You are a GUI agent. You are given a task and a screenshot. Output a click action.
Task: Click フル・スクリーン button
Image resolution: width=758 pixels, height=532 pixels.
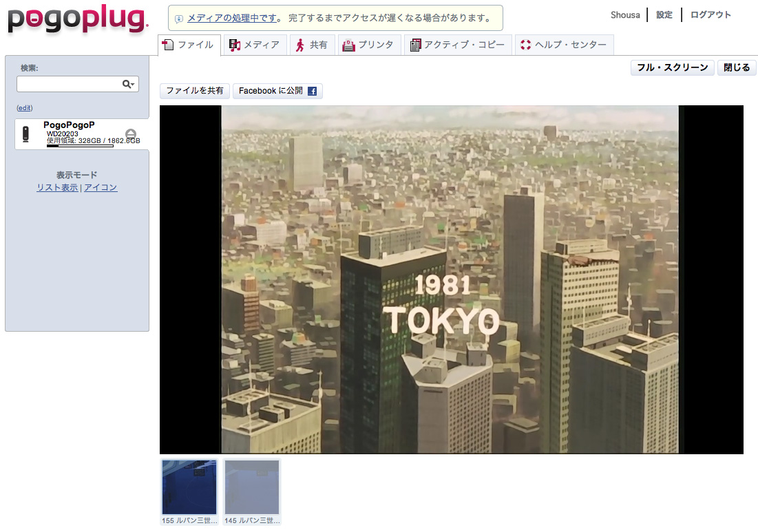click(672, 67)
